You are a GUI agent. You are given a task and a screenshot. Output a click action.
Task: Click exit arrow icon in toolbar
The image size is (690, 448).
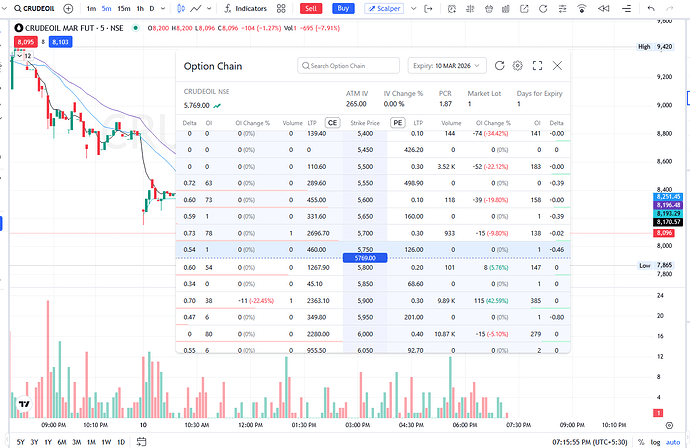[x=428, y=8]
